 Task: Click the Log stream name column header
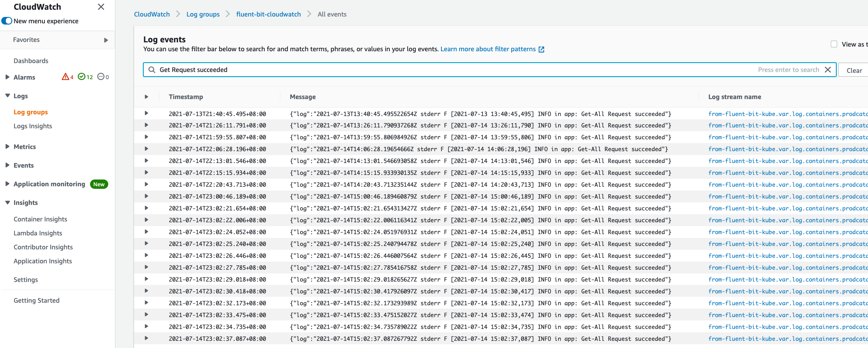point(735,97)
